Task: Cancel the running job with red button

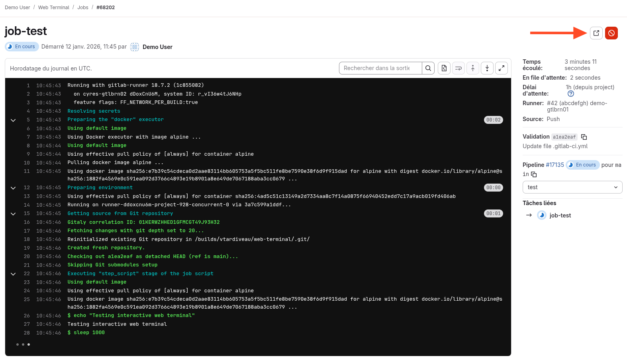Action: pyautogui.click(x=611, y=33)
